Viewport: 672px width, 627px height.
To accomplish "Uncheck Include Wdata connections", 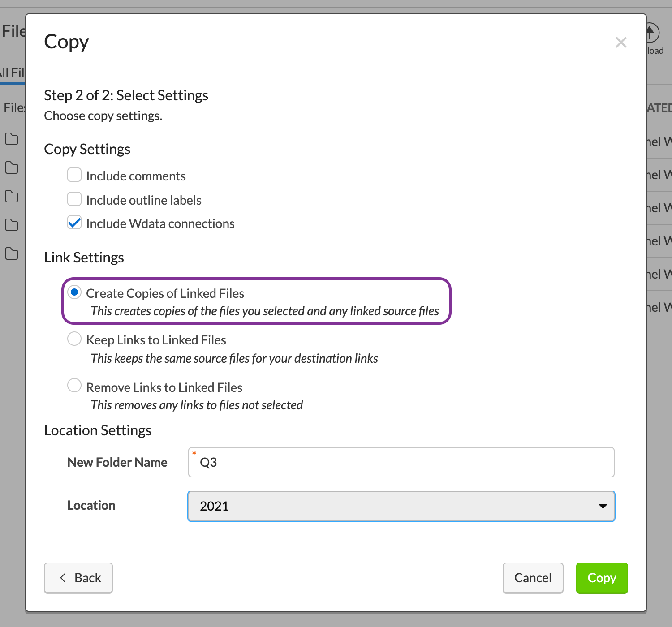I will point(74,222).
